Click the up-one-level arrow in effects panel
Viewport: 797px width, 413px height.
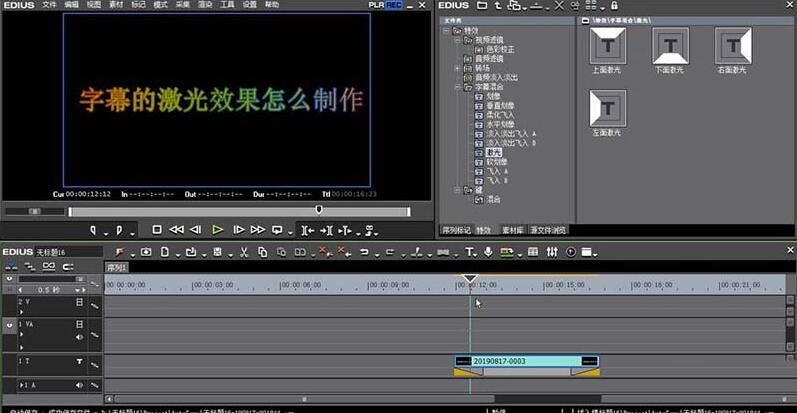pyautogui.click(x=498, y=6)
